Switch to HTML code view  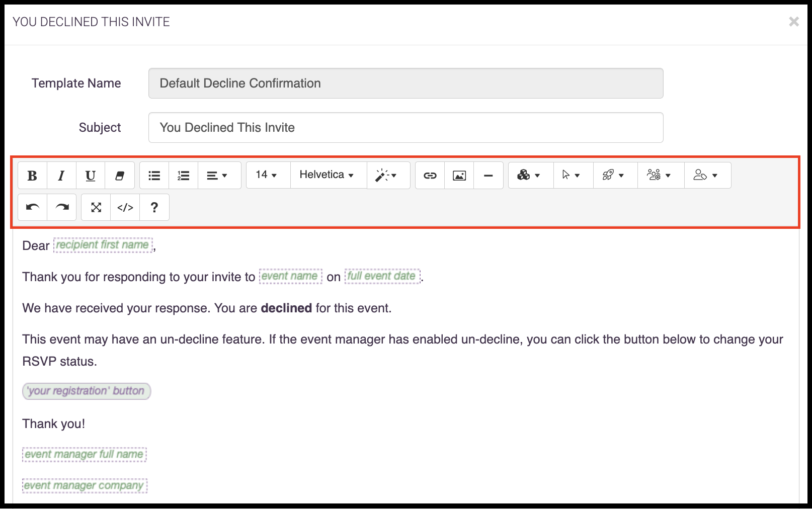tap(125, 207)
